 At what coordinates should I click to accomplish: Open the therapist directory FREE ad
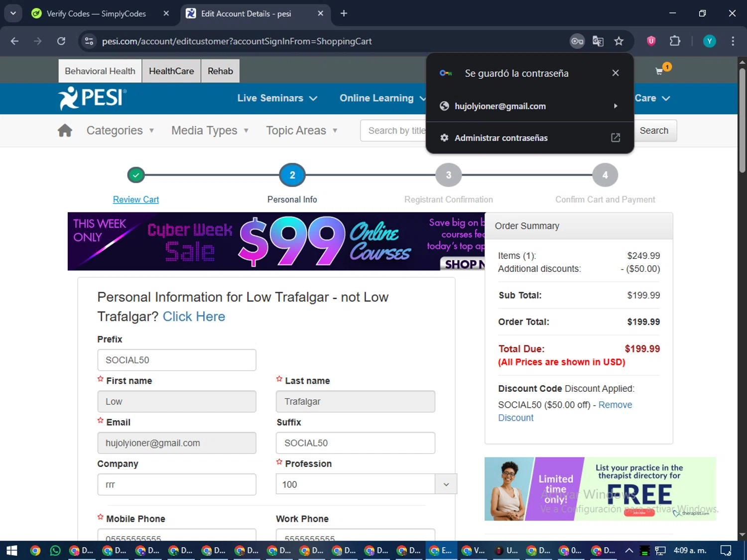600,489
